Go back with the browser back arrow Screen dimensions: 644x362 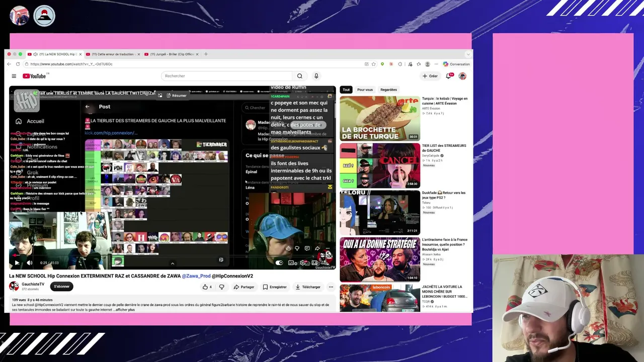9,64
